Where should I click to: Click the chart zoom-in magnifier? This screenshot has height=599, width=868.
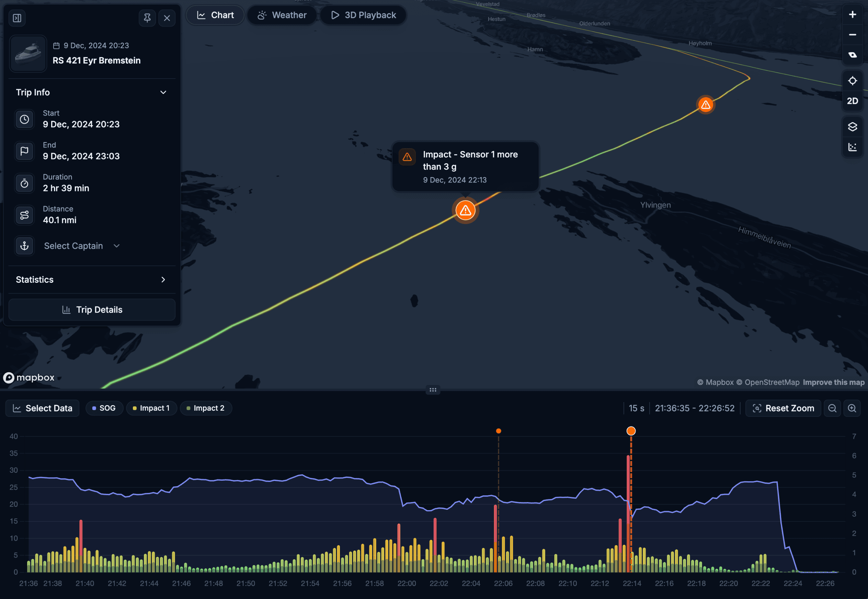coord(852,408)
